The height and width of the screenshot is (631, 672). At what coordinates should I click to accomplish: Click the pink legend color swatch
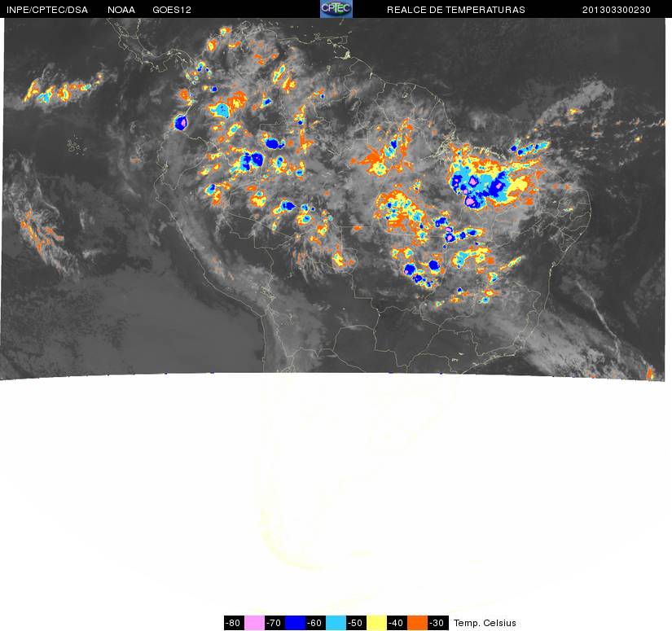[255, 623]
